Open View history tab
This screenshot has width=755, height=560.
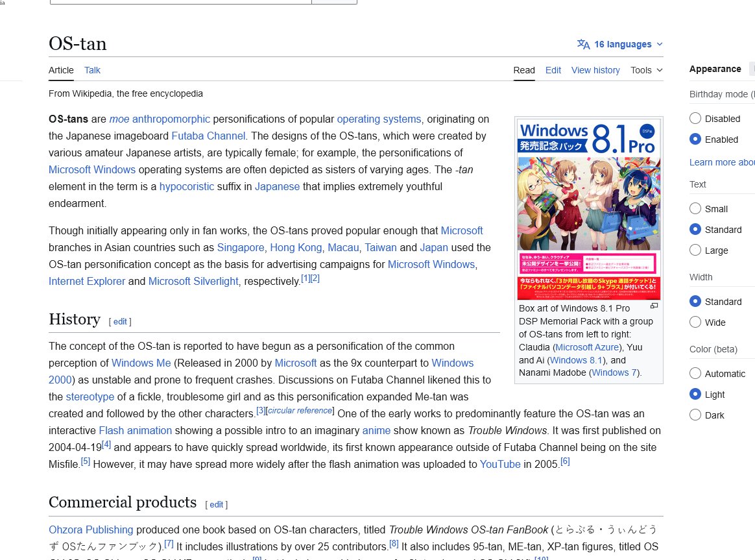click(x=595, y=70)
